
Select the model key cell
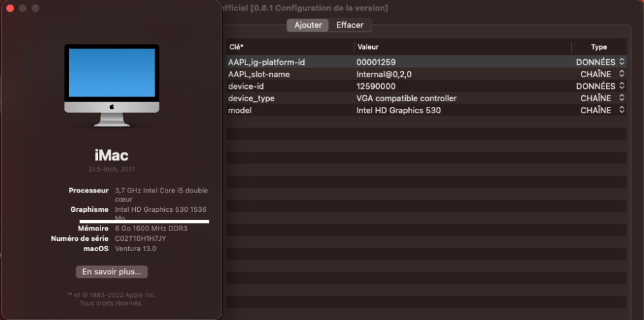tap(240, 110)
